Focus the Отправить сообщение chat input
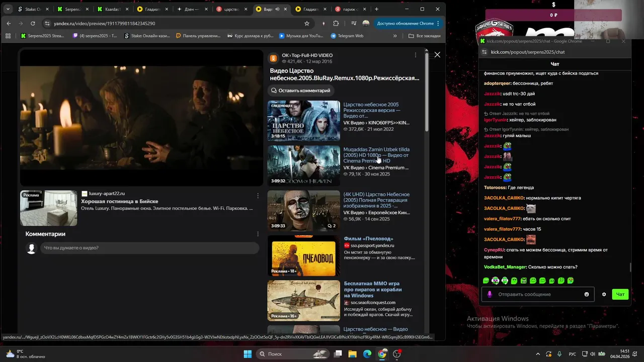The width and height of the screenshot is (644, 362). pos(538,294)
